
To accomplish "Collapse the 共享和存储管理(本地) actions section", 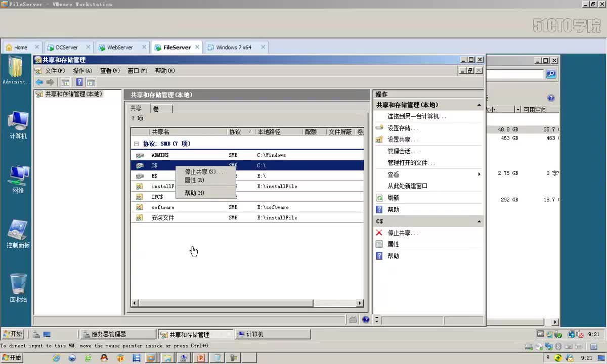I will click(479, 105).
